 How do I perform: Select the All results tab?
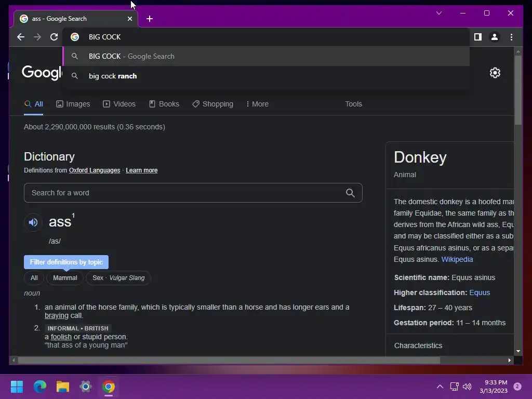34,104
